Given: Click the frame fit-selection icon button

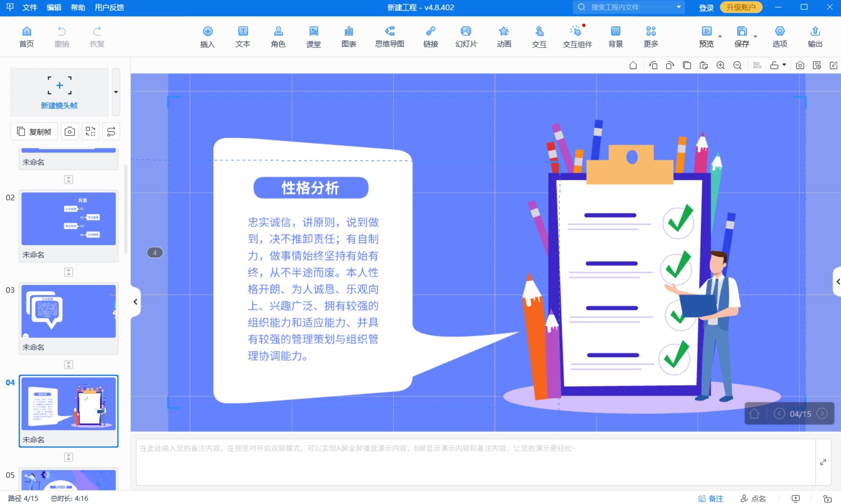Looking at the screenshot, I should [x=91, y=131].
